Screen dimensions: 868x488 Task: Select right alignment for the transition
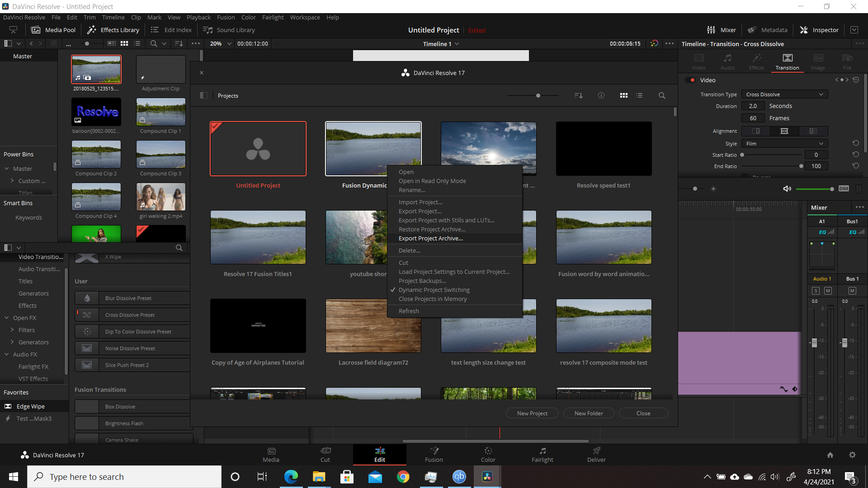[813, 131]
